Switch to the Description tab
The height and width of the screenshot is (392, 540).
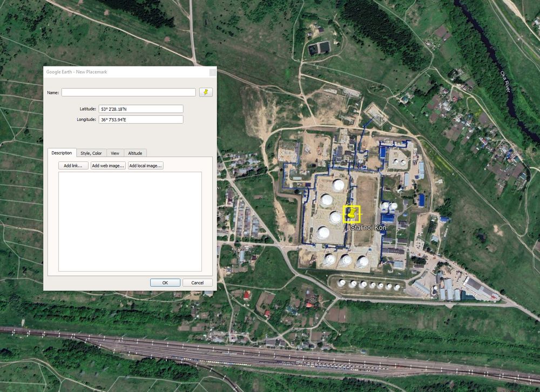coord(62,153)
